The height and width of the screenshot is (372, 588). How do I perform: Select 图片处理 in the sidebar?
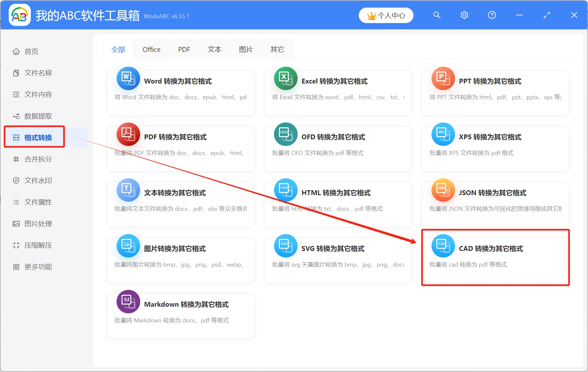click(38, 224)
